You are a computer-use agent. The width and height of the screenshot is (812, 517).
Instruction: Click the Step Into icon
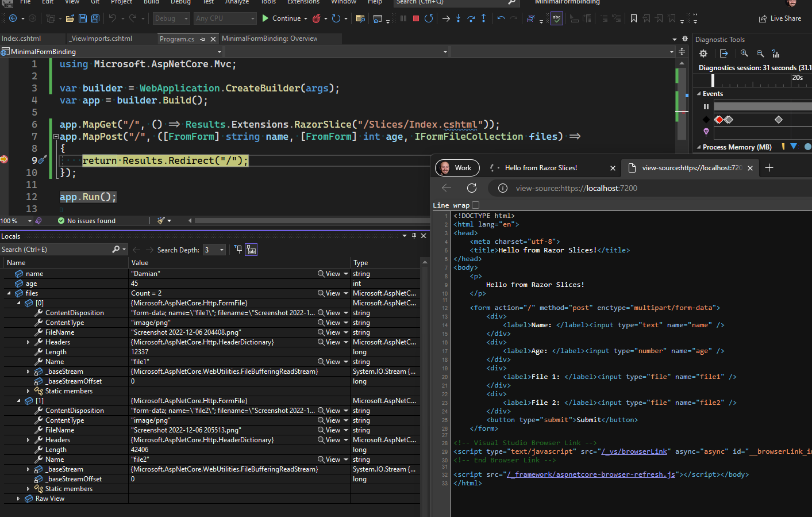point(458,18)
